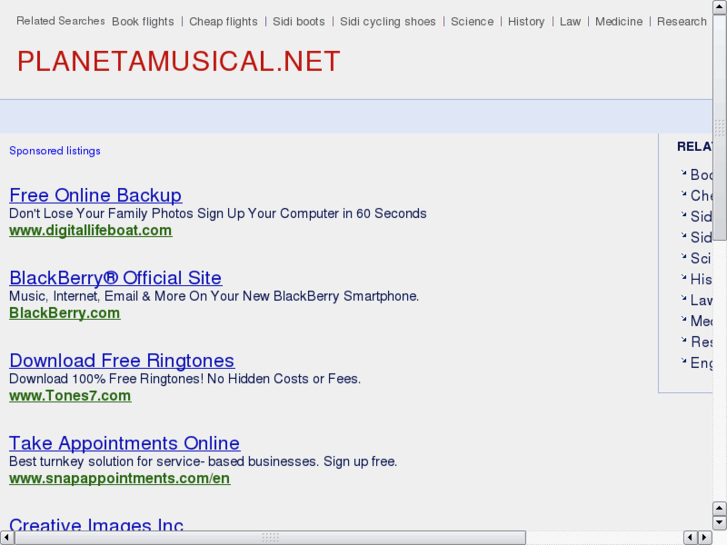The image size is (727, 545).
Task: Open the Download Free Ringtones ad
Action: click(x=122, y=360)
